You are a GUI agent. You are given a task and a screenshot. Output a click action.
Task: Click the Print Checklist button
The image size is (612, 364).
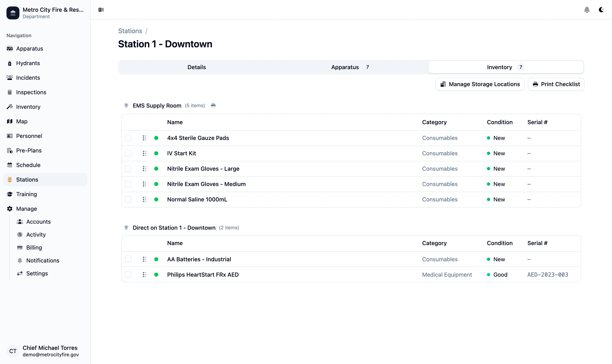(x=556, y=84)
